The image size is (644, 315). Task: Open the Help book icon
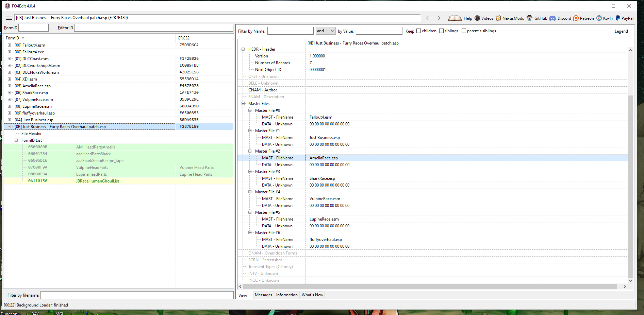(455, 18)
